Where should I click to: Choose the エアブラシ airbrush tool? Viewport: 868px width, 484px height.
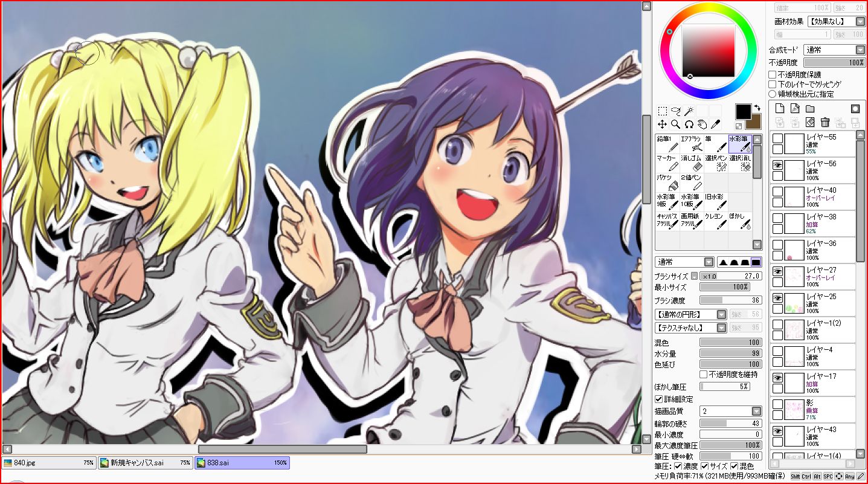[692, 144]
